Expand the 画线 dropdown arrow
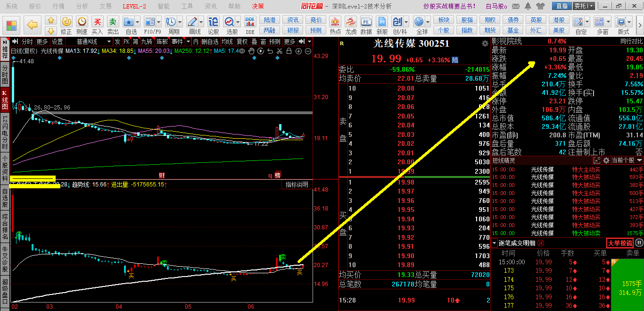 click(201, 22)
